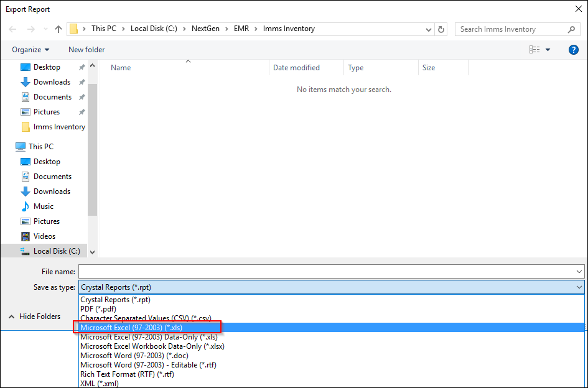The image size is (588, 388).
Task: Open the recent locations dropdown arrow
Action: tap(45, 29)
